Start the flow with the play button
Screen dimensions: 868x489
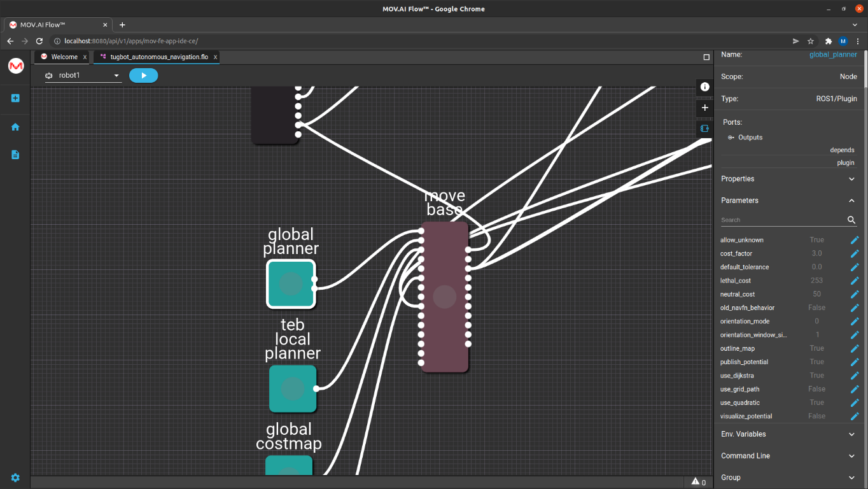point(143,75)
